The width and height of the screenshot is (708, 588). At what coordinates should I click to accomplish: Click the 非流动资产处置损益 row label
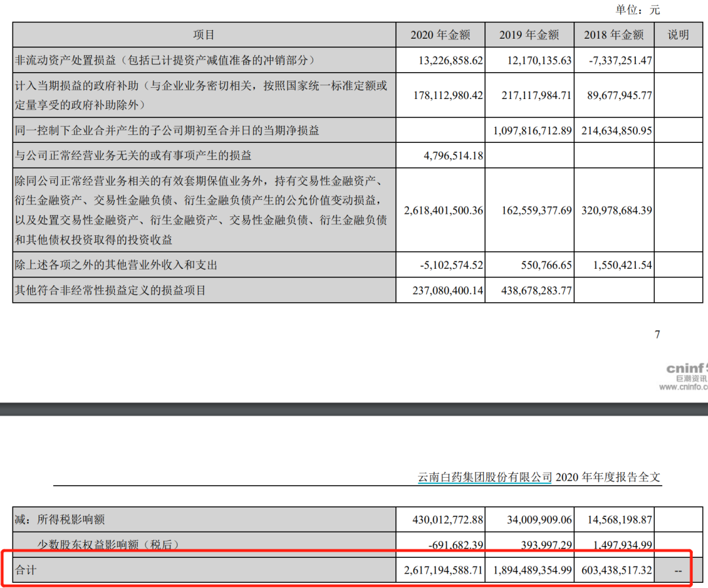[165, 60]
